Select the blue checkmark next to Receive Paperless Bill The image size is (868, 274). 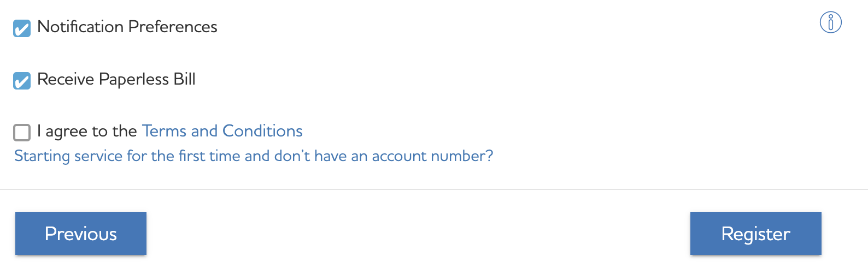[22, 81]
